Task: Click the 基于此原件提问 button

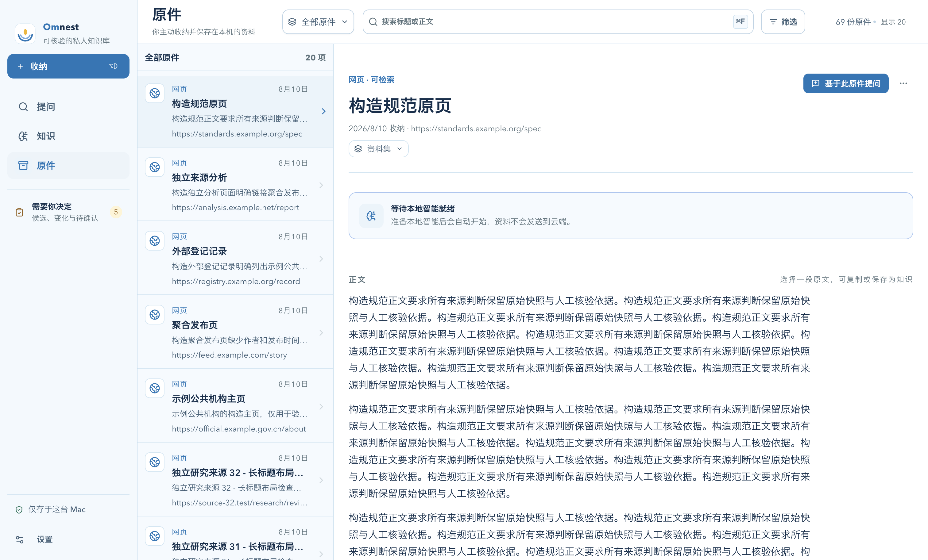Action: pyautogui.click(x=845, y=83)
